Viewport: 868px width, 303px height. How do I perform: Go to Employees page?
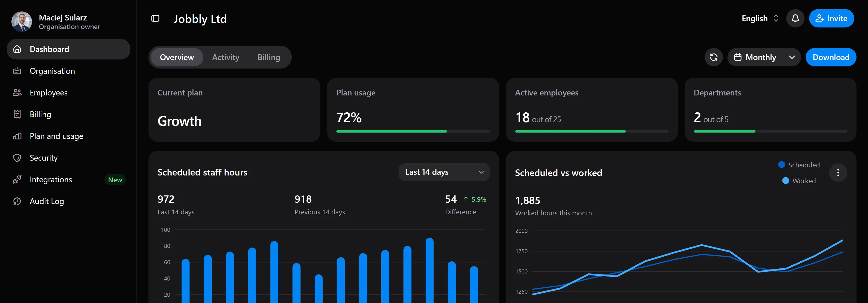[x=68, y=93]
